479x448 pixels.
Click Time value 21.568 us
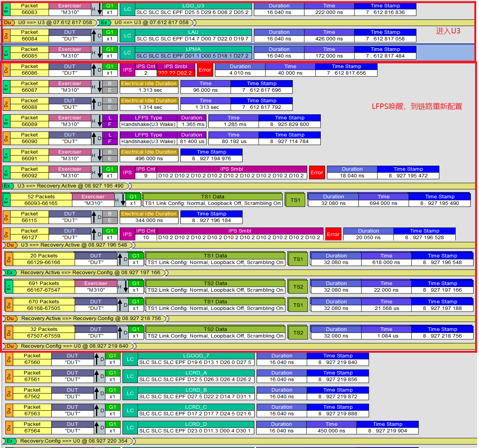pyautogui.click(x=386, y=305)
